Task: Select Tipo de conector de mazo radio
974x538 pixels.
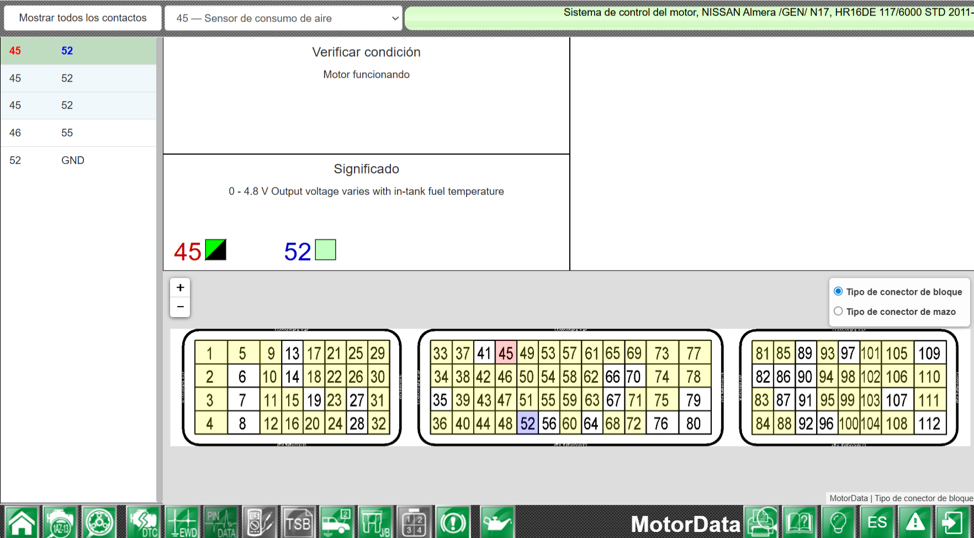Action: point(838,311)
